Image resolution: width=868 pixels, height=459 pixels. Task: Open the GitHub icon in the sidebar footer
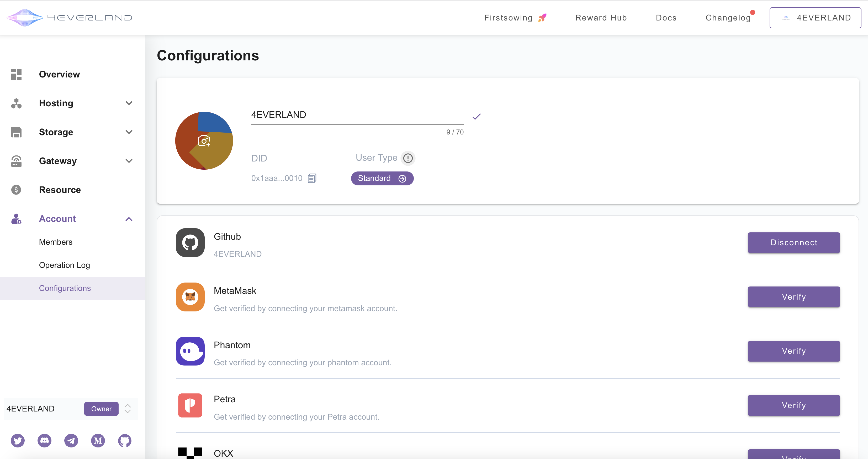tap(125, 440)
